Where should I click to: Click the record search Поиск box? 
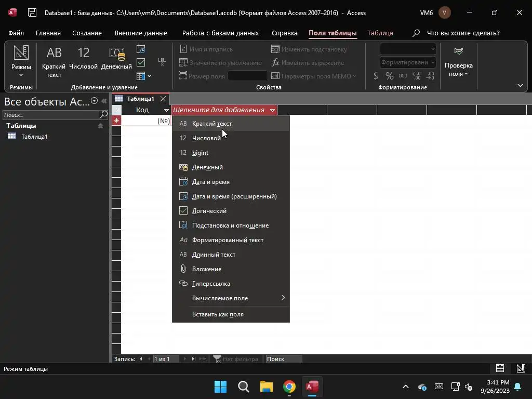click(284, 358)
